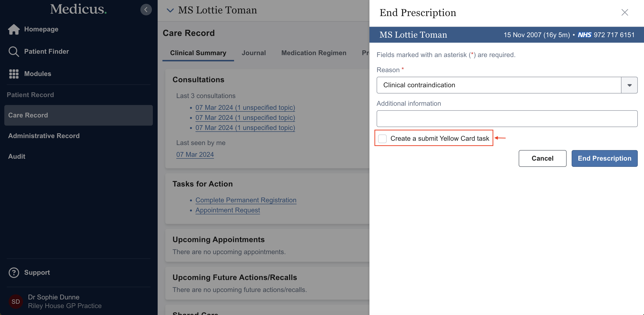This screenshot has height=315, width=644.
Task: Open the Medication Regimen tab
Action: pyautogui.click(x=314, y=53)
